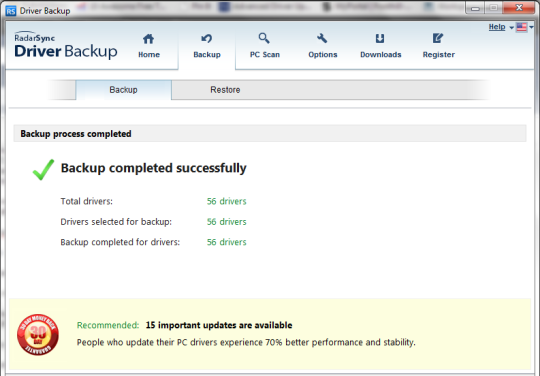The width and height of the screenshot is (540, 376).
Task: Open the Downloads section label
Action: coord(381,54)
